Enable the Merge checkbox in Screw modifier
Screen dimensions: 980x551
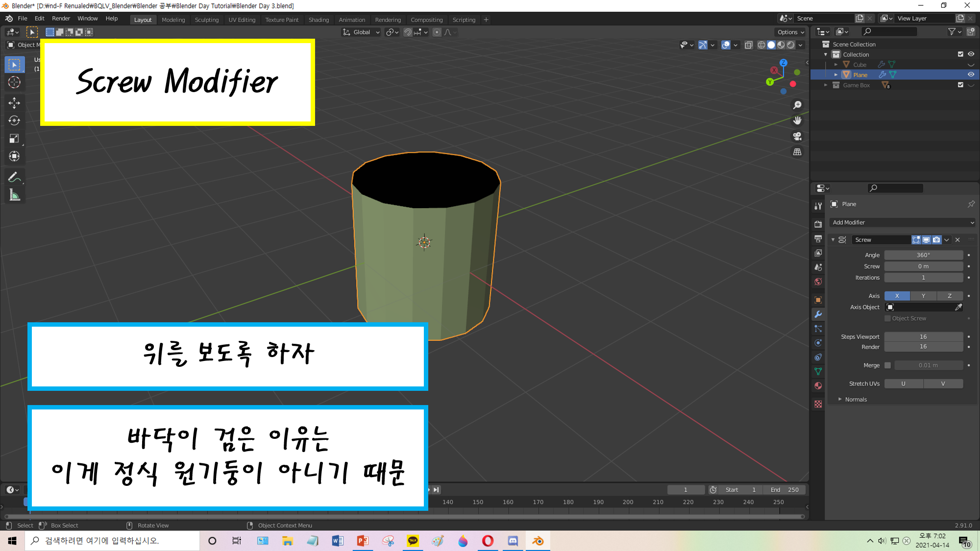[887, 365]
